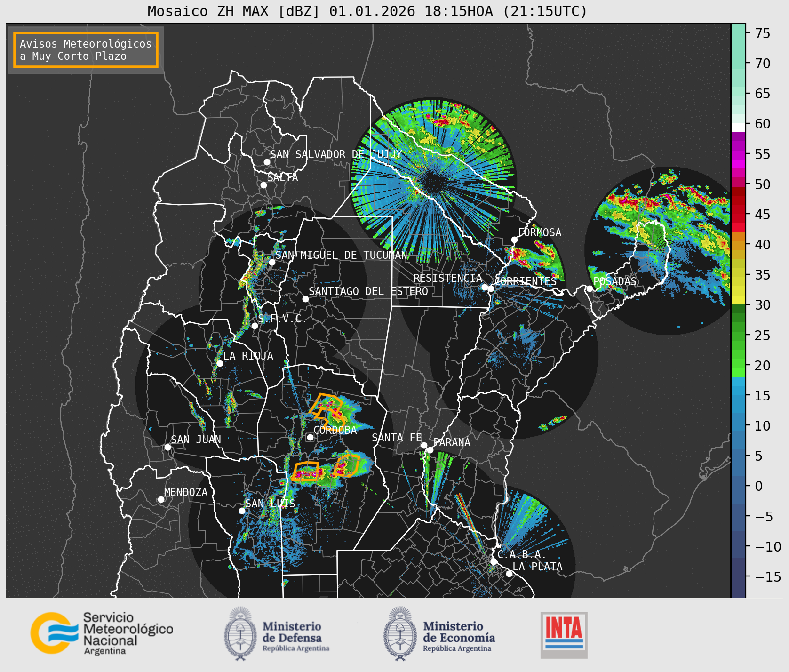The width and height of the screenshot is (789, 672).
Task: Click the 60 dBZ white band on color scale
Action: tap(738, 128)
